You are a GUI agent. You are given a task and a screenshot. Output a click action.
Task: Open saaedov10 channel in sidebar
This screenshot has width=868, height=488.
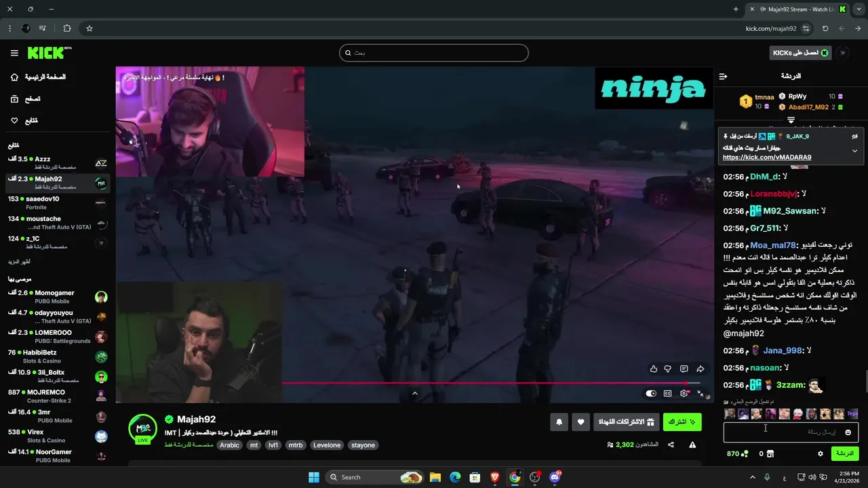coord(57,203)
